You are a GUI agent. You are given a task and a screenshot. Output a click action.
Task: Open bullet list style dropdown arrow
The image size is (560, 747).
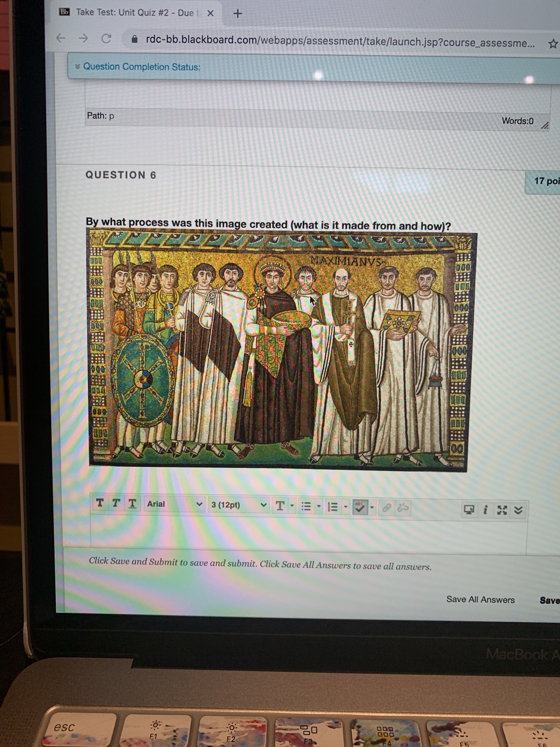tap(318, 506)
